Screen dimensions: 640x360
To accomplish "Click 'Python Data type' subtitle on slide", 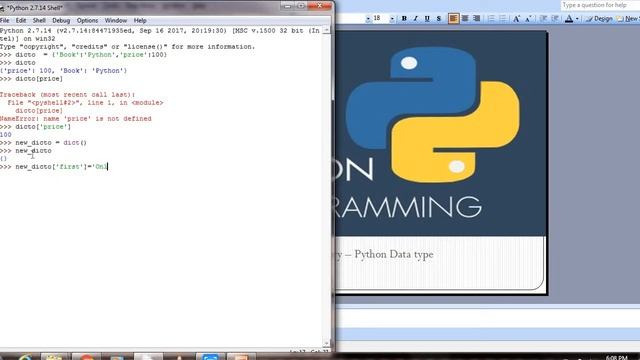I will pyautogui.click(x=394, y=254).
